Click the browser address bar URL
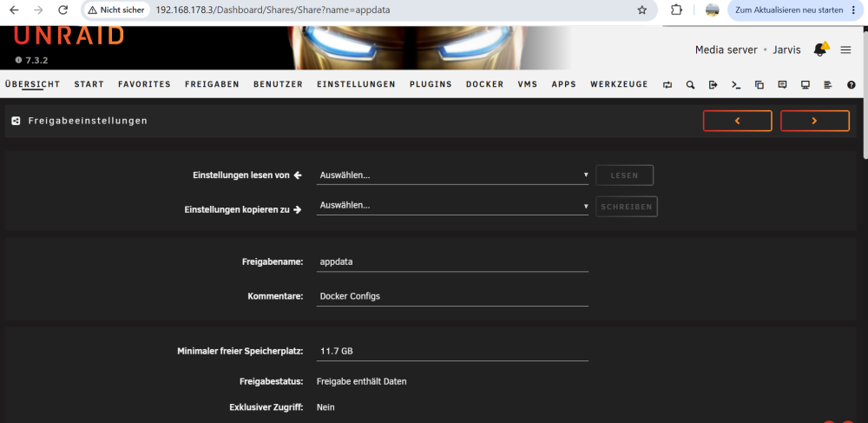868x423 pixels. pyautogui.click(x=273, y=10)
